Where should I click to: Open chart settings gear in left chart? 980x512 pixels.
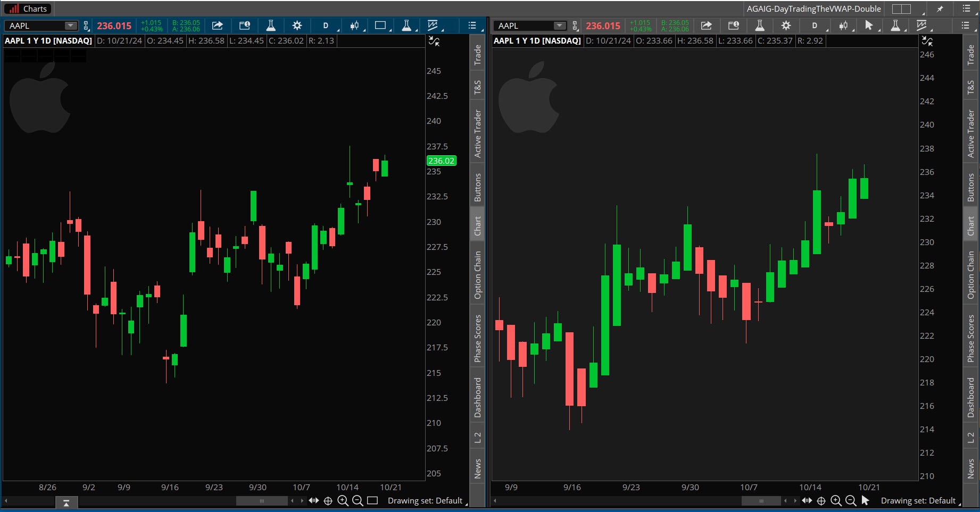297,26
